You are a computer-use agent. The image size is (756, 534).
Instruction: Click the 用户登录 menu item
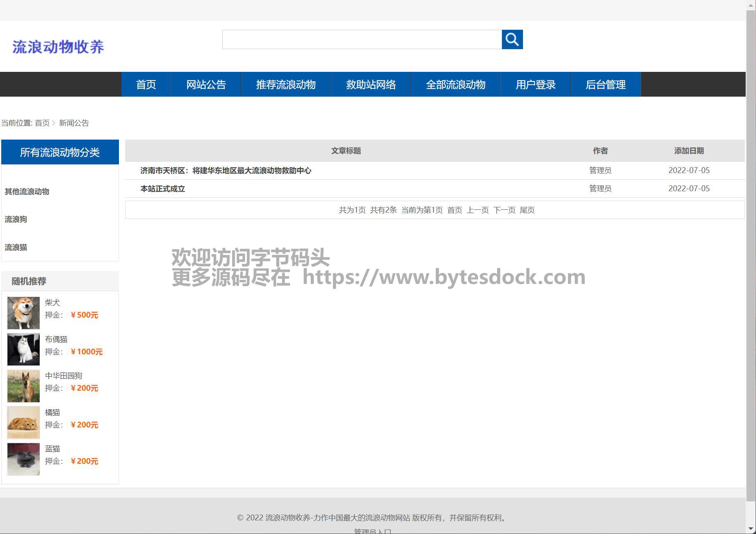[535, 85]
